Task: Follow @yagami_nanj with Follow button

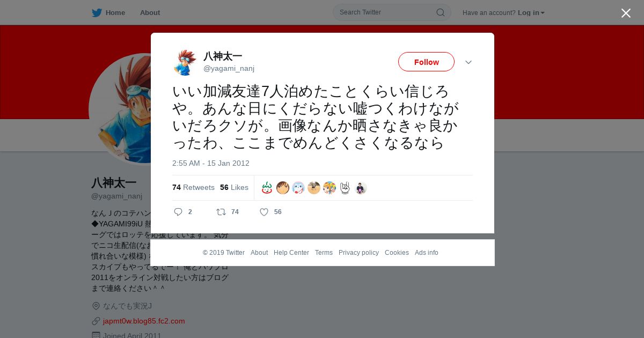Action: pyautogui.click(x=426, y=62)
